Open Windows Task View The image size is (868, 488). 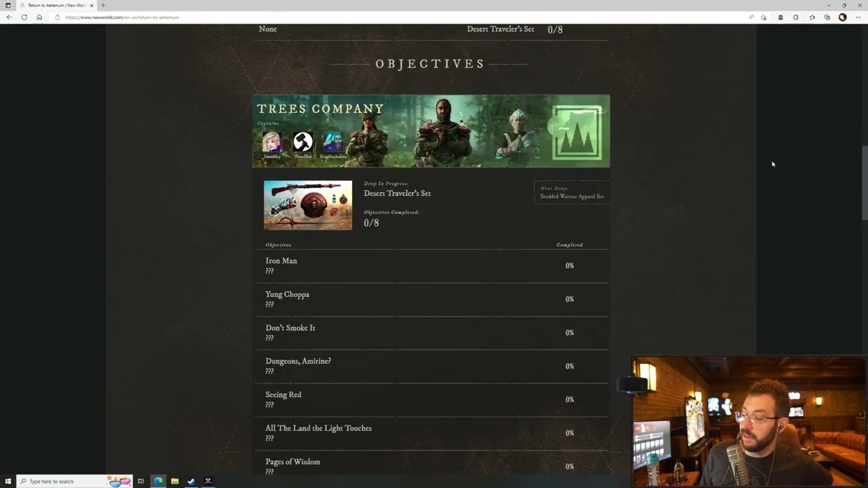click(x=141, y=481)
